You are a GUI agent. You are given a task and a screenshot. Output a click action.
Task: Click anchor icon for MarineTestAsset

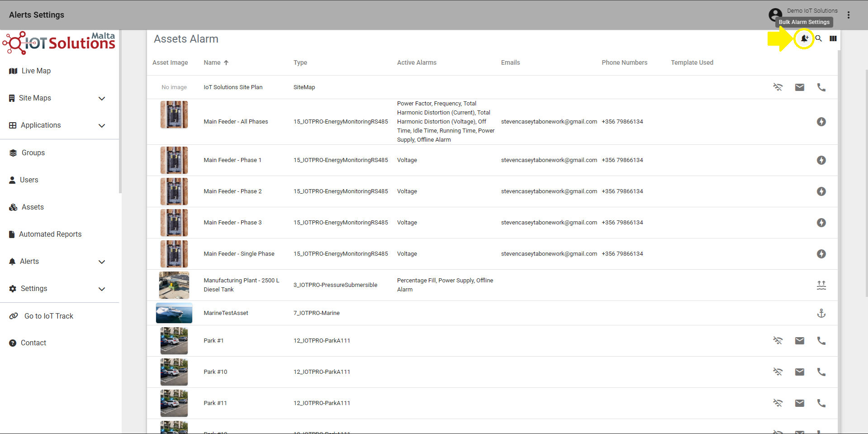[x=821, y=313]
